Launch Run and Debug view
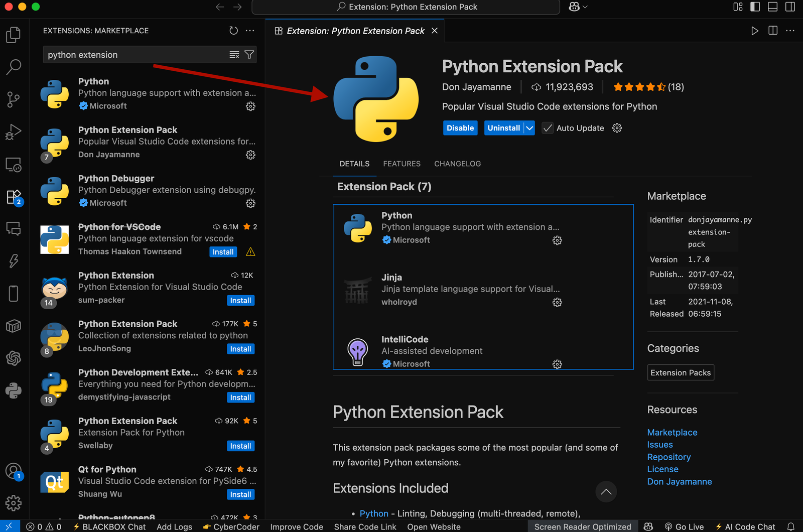Screen dimensions: 803x532 (14, 131)
